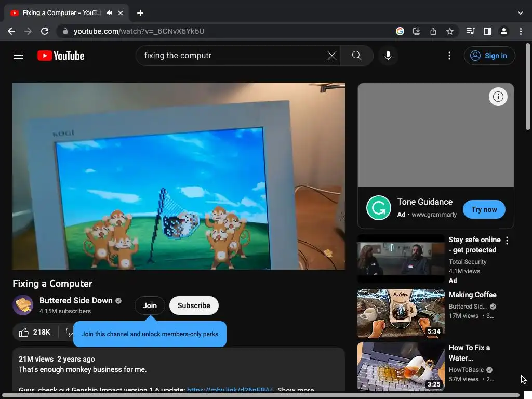Click the HowToBasic channel name

[x=466, y=370]
